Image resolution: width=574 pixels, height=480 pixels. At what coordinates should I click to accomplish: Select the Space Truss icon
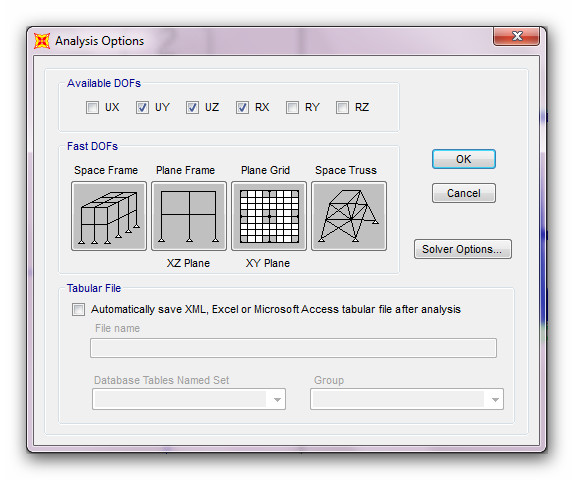click(349, 216)
